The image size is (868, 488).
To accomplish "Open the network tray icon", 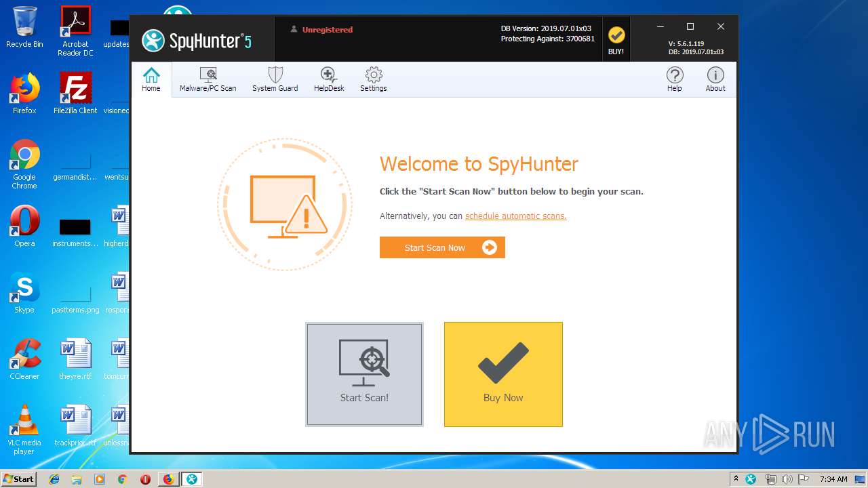I will 770,479.
